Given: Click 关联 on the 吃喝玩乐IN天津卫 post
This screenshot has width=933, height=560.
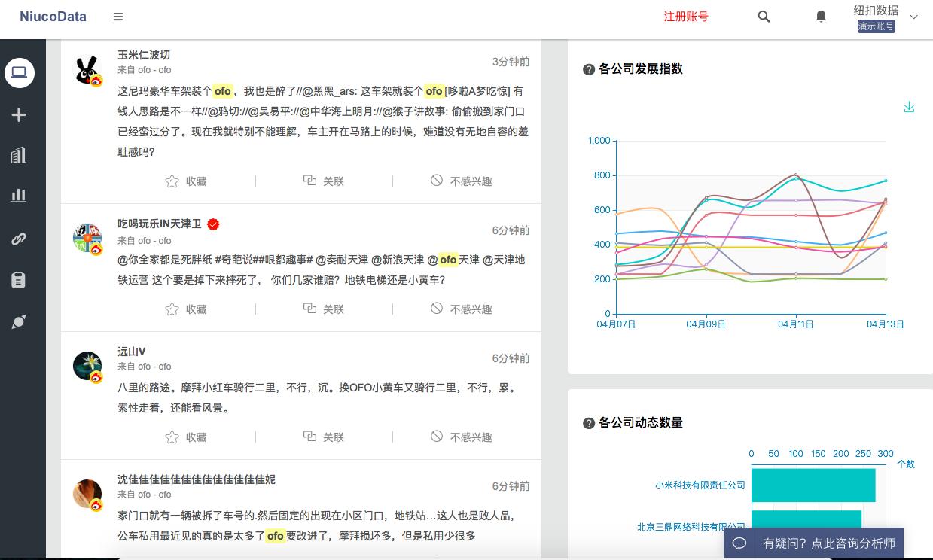Looking at the screenshot, I should coord(324,309).
